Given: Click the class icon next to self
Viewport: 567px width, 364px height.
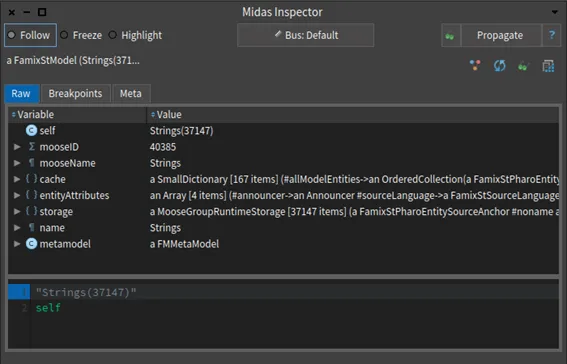Looking at the screenshot, I should tap(31, 130).
